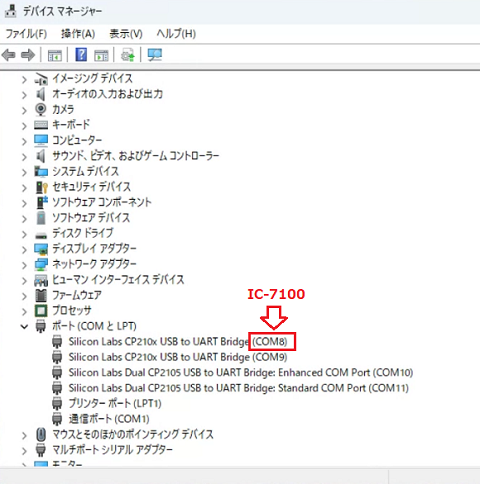480x484 pixels.
Task: Click the カメラ webcam icon
Action: click(41, 109)
